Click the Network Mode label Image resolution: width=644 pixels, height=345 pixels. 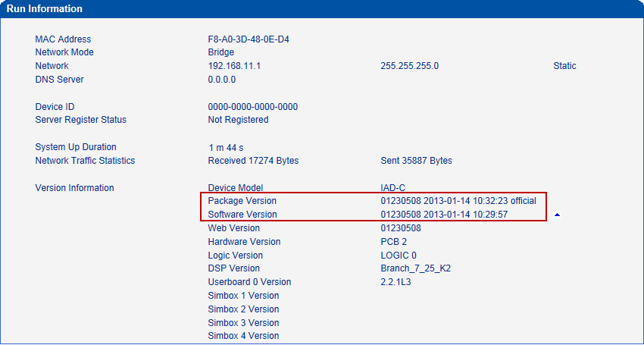[64, 52]
